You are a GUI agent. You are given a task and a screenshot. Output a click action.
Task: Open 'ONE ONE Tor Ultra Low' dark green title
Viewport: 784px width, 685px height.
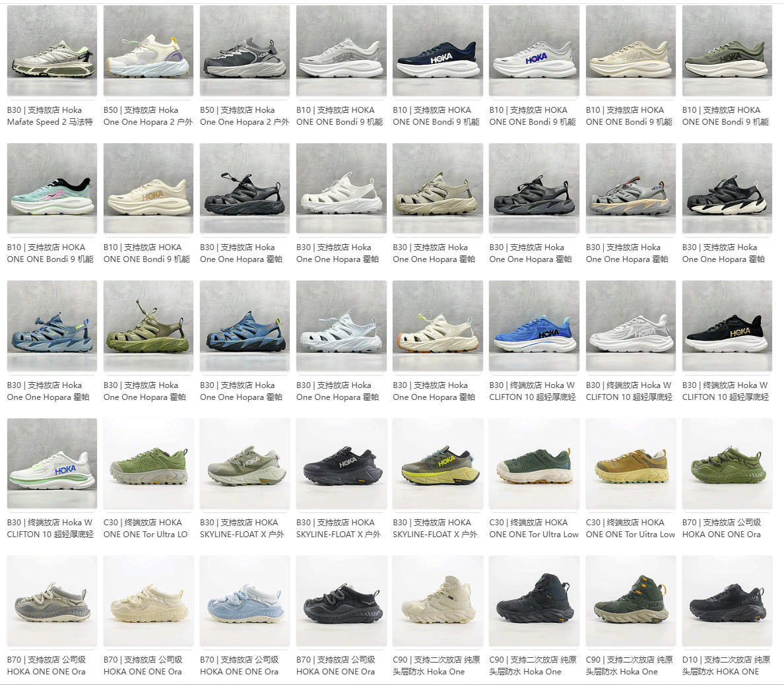534,529
